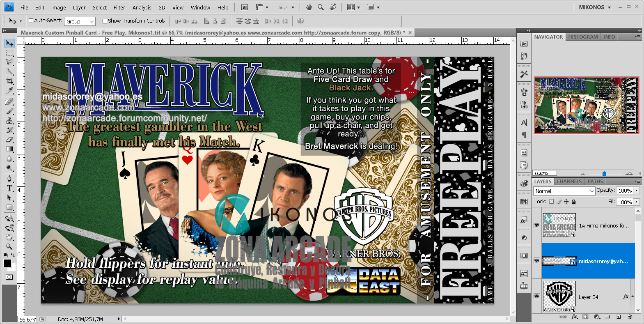The image size is (644, 324).
Task: Hide the midasororey@yah layer
Action: [536, 261]
